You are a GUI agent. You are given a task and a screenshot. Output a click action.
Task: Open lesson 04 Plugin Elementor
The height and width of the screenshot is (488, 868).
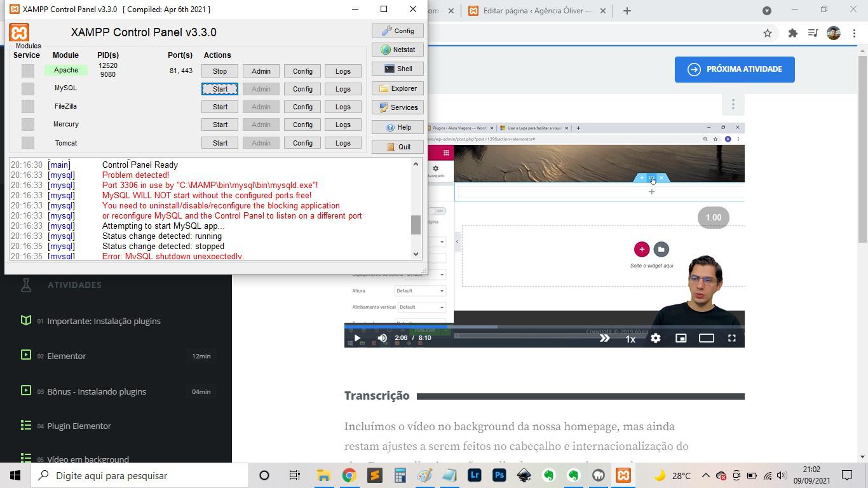(x=79, y=426)
